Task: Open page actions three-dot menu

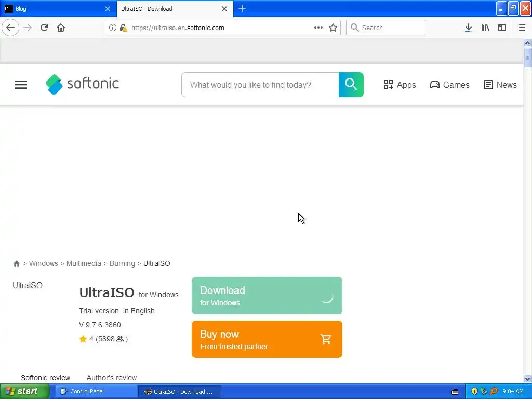Action: pyautogui.click(x=318, y=28)
